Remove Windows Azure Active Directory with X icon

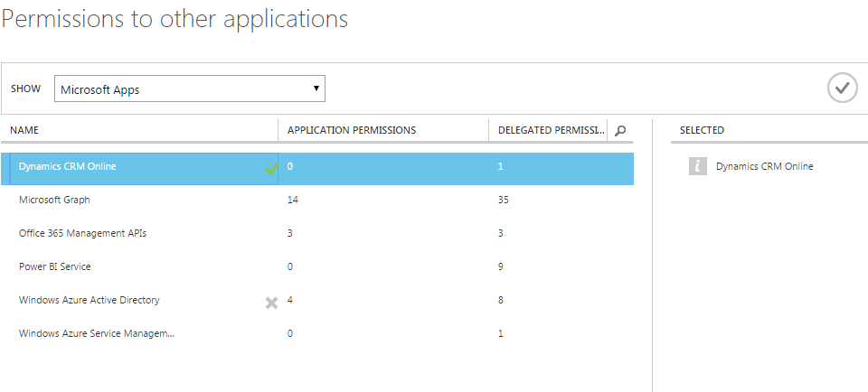tap(271, 303)
